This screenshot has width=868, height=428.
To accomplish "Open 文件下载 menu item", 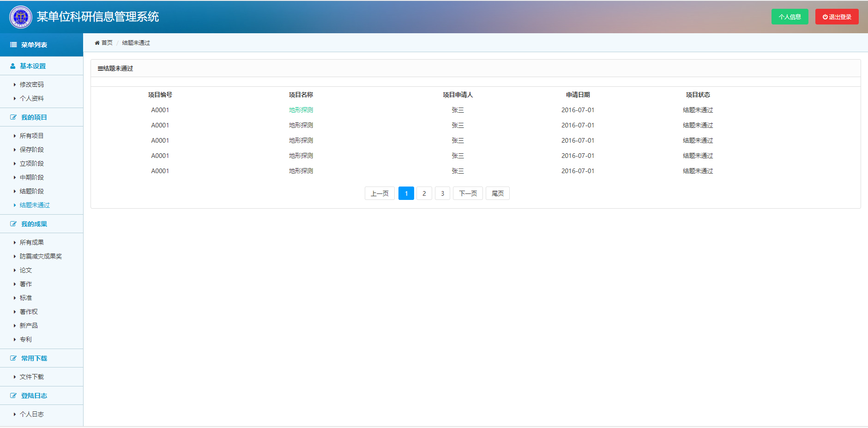I will (32, 377).
